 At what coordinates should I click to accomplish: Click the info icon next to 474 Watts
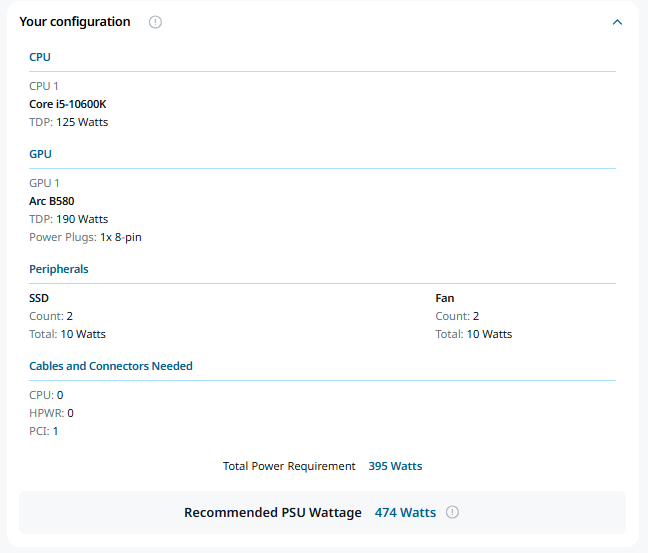452,512
